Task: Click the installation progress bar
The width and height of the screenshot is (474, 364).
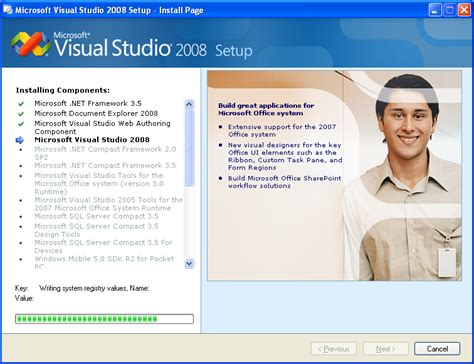Action: coord(104,319)
